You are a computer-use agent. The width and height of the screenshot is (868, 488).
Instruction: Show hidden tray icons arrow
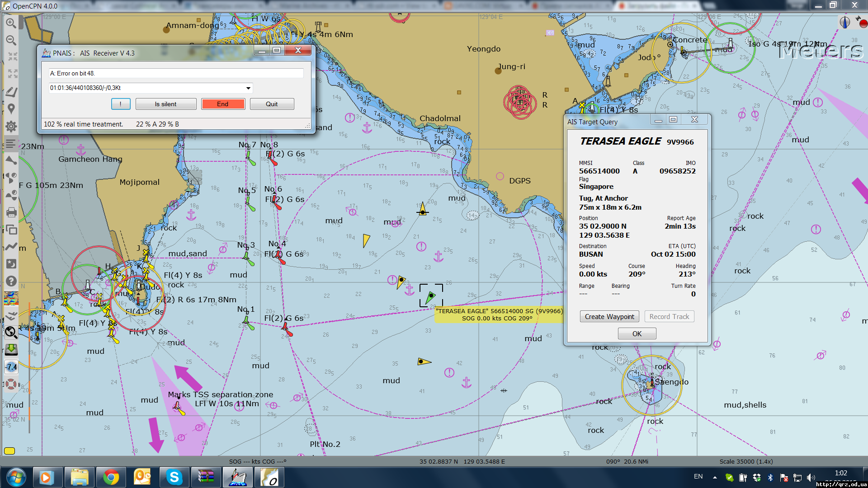(x=715, y=477)
